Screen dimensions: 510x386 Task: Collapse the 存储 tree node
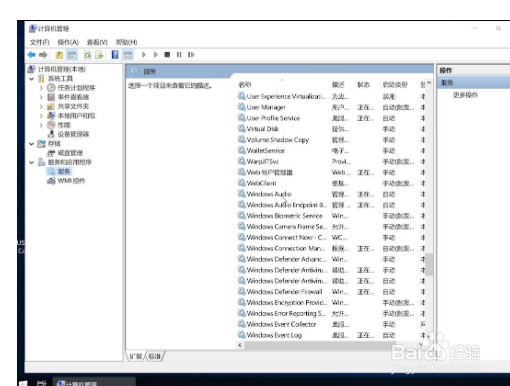[x=32, y=144]
